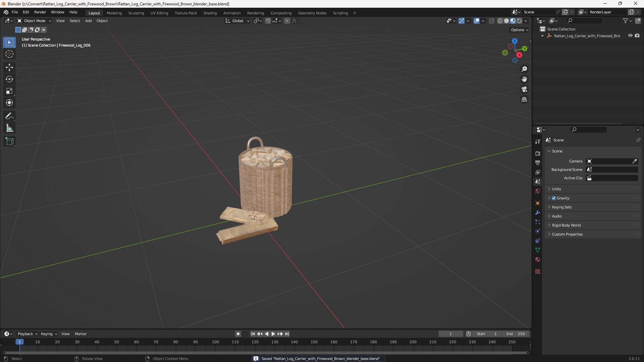Viewport: 644px width, 362px height.
Task: Disable Rattan_Log_Carrier collection in renders
Action: pos(637,36)
